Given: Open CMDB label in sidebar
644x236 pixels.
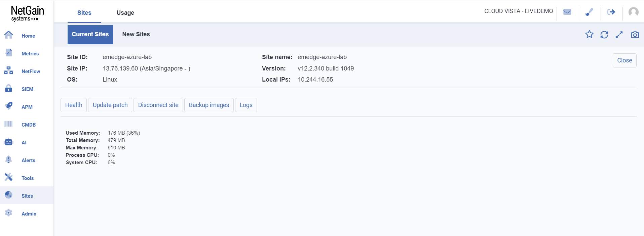Looking at the screenshot, I should (x=29, y=125).
